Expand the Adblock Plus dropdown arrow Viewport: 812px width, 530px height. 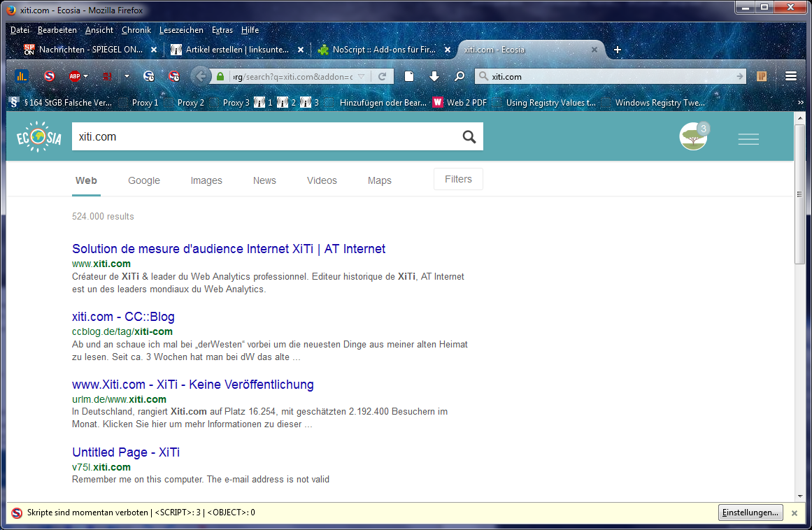click(x=86, y=76)
